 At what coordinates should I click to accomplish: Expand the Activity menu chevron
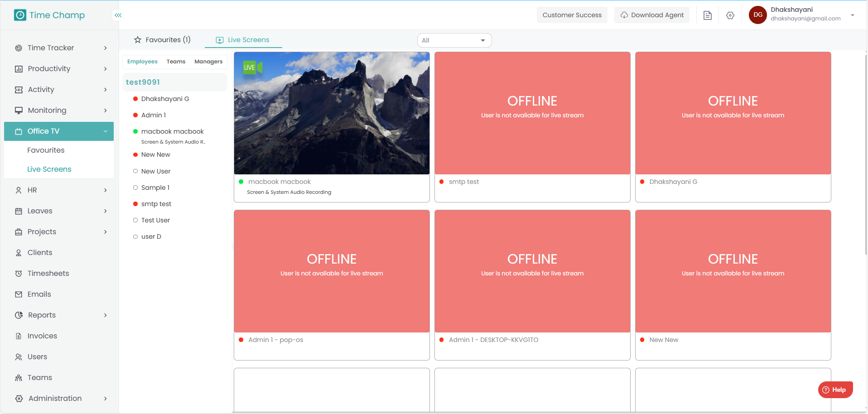pos(106,90)
